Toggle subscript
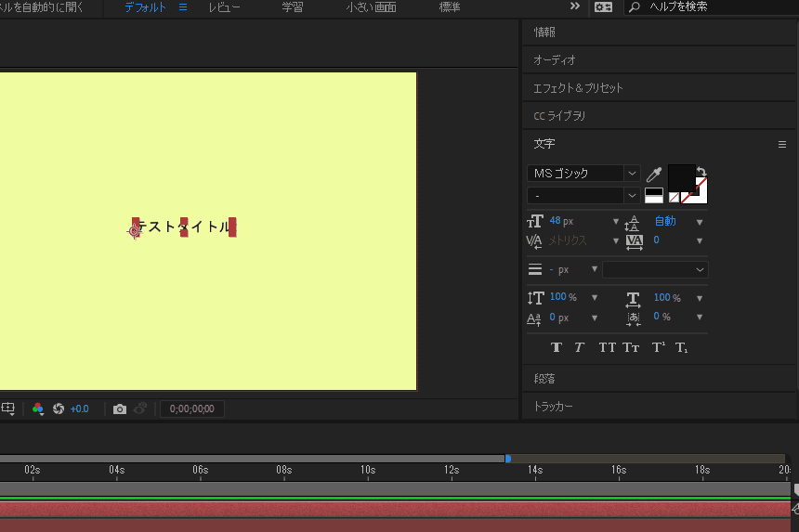The image size is (799, 532). [x=681, y=347]
